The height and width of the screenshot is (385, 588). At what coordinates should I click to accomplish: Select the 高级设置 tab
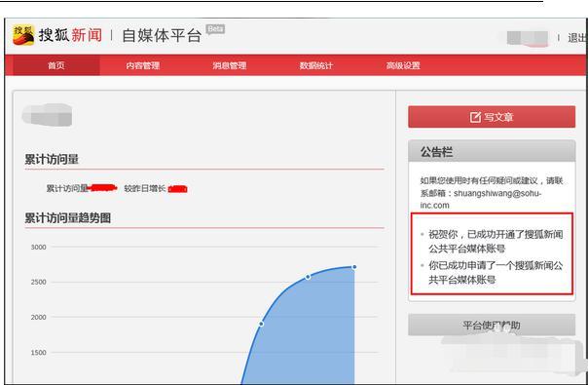pyautogui.click(x=403, y=65)
